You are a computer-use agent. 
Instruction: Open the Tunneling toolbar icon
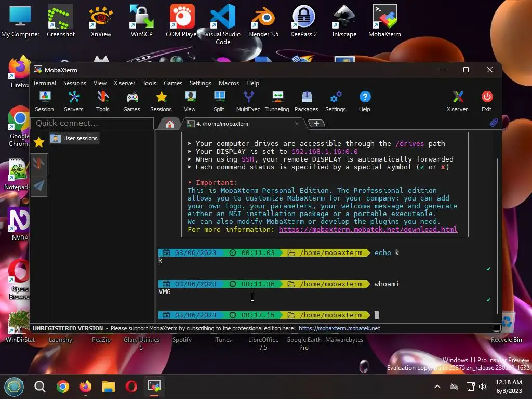tap(277, 101)
